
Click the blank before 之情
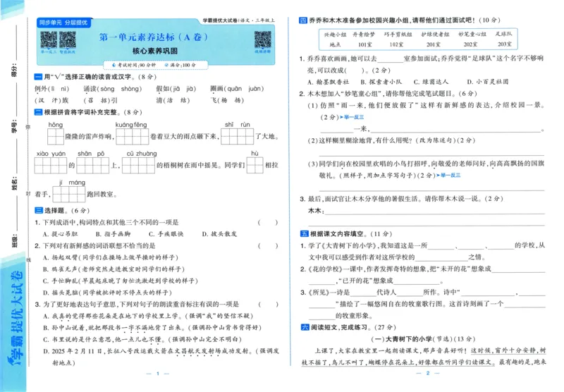tap(441, 258)
